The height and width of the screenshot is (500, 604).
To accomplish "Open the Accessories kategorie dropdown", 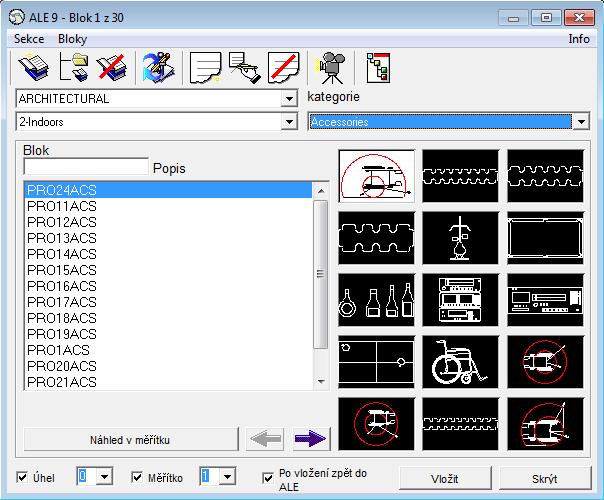I will 581,122.
